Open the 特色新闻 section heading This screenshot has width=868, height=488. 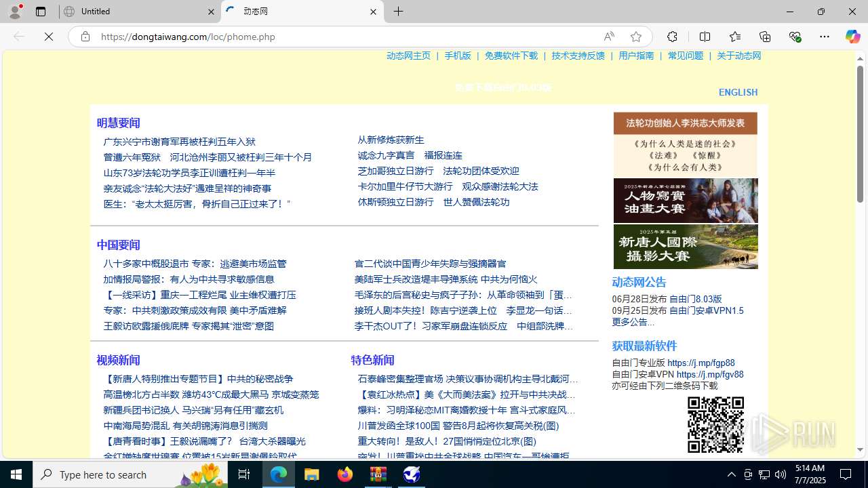point(372,360)
